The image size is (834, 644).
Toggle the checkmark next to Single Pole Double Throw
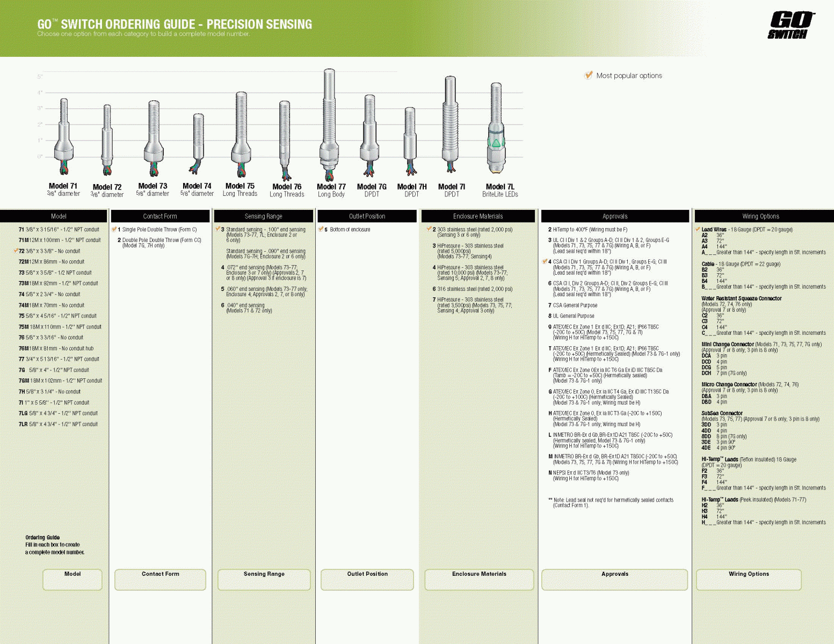pyautogui.click(x=114, y=229)
